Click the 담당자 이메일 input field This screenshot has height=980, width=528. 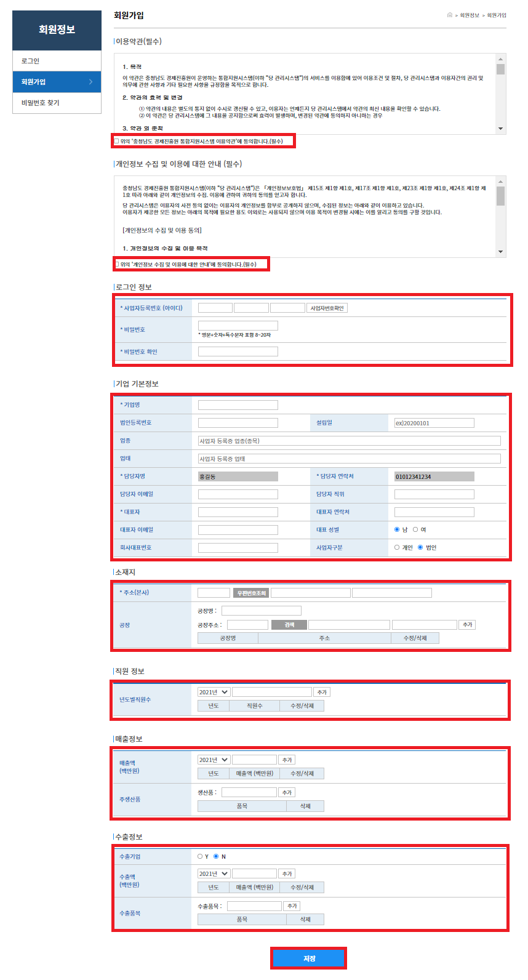(238, 494)
